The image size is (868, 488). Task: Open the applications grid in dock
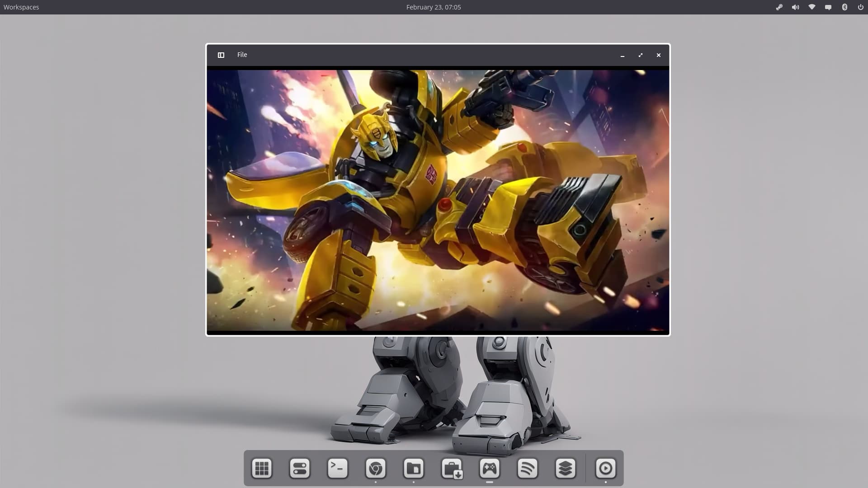262,468
